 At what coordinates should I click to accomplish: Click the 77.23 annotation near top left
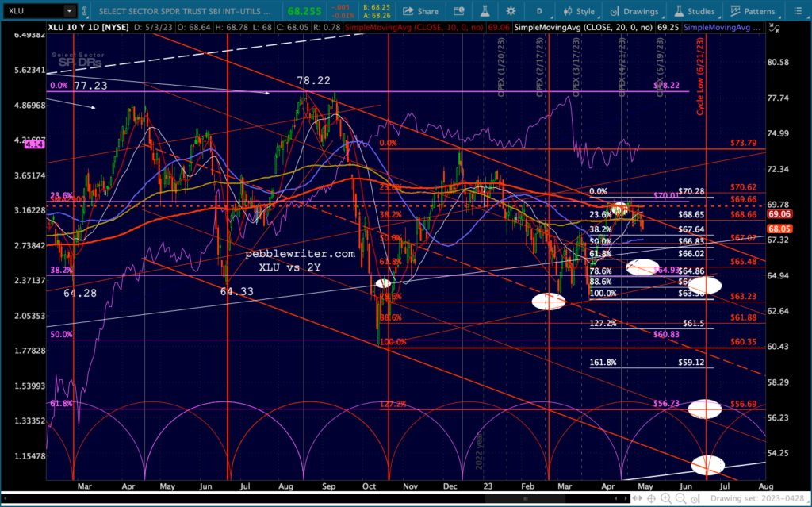click(90, 86)
